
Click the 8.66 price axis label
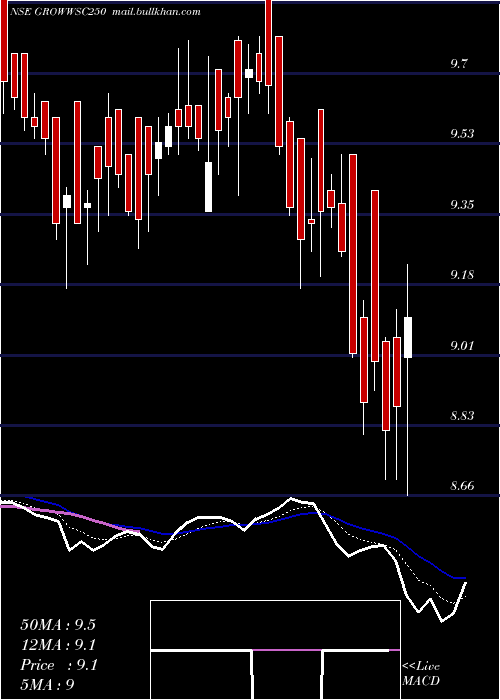click(x=462, y=486)
